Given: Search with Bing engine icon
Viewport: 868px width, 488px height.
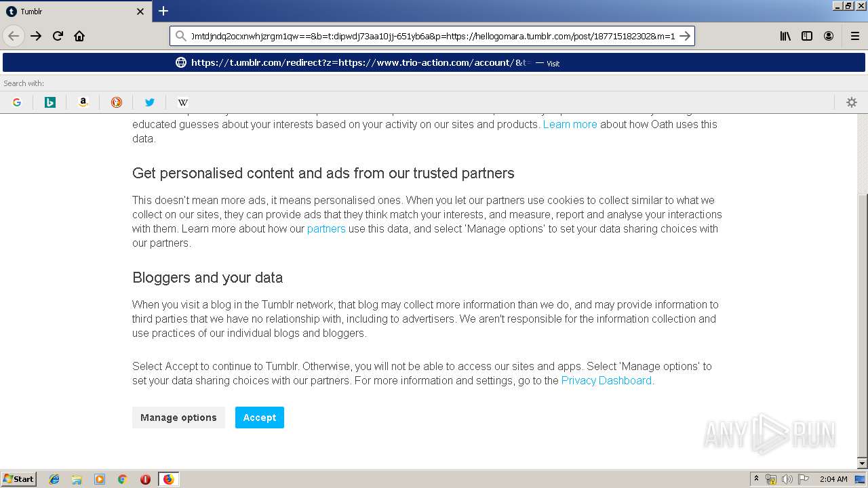Looking at the screenshot, I should (x=50, y=102).
